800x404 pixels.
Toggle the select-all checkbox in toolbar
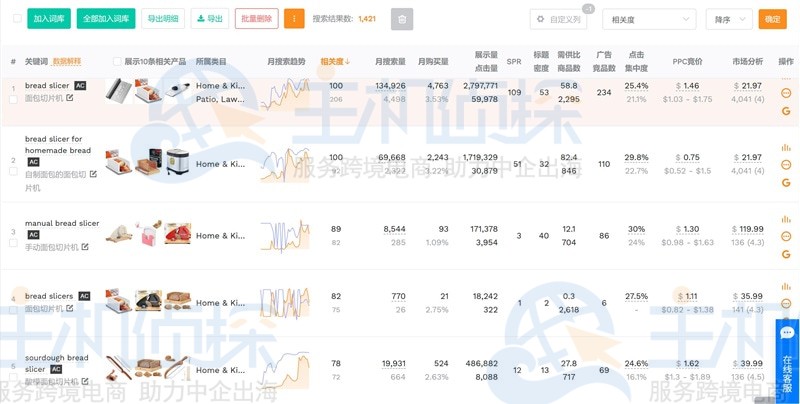(x=17, y=19)
